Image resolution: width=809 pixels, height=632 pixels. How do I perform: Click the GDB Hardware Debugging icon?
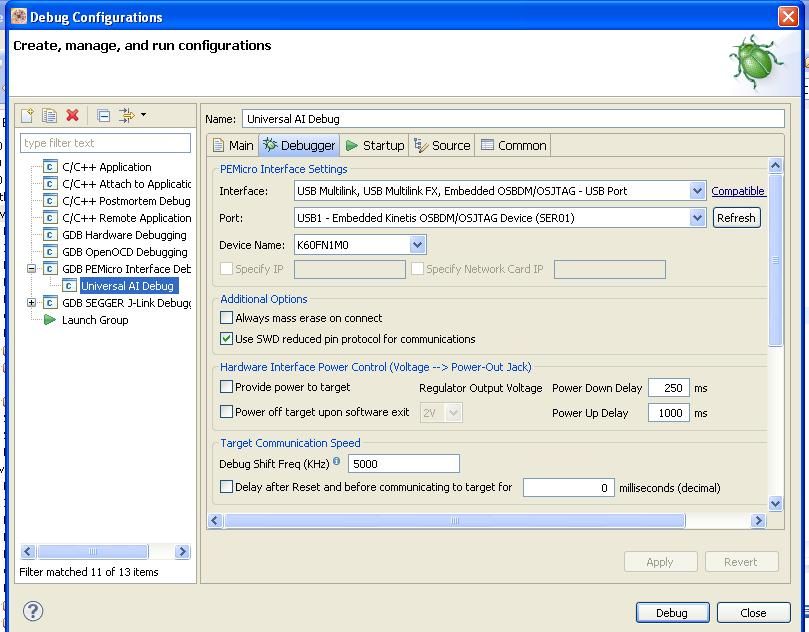tap(50, 235)
